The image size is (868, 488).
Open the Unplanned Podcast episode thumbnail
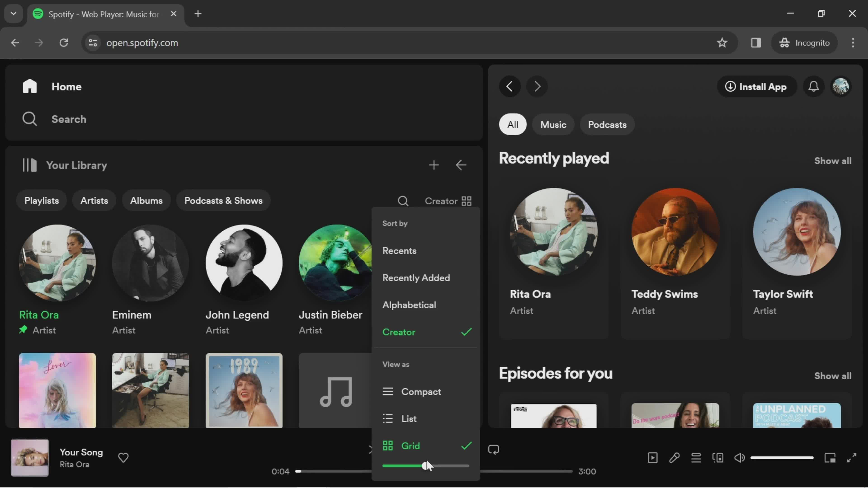point(797,415)
